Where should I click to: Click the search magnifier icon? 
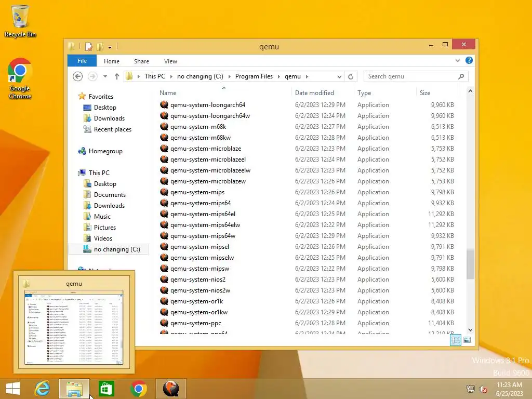click(x=461, y=76)
